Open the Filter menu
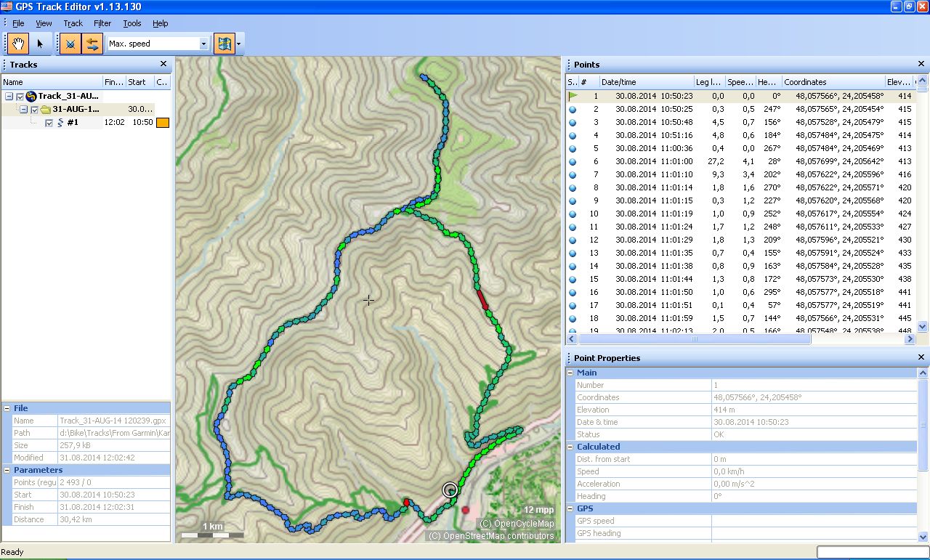The height and width of the screenshot is (560, 930). click(102, 23)
